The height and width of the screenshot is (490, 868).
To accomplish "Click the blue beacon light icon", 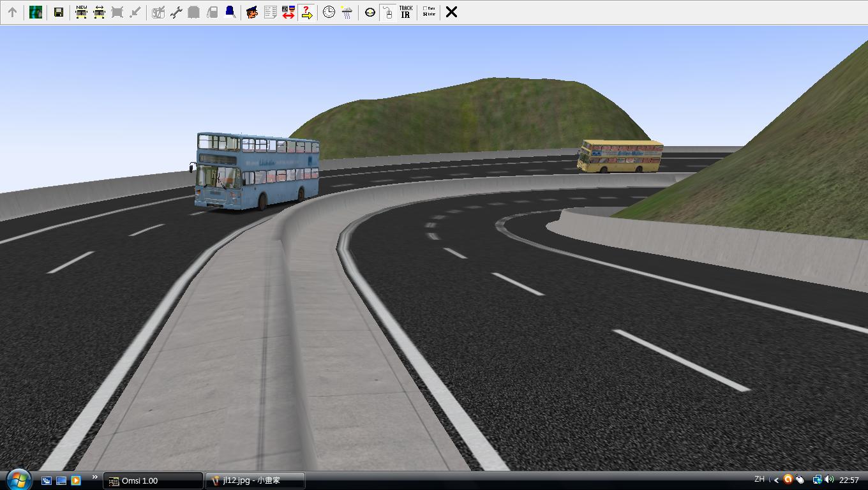I will (230, 12).
